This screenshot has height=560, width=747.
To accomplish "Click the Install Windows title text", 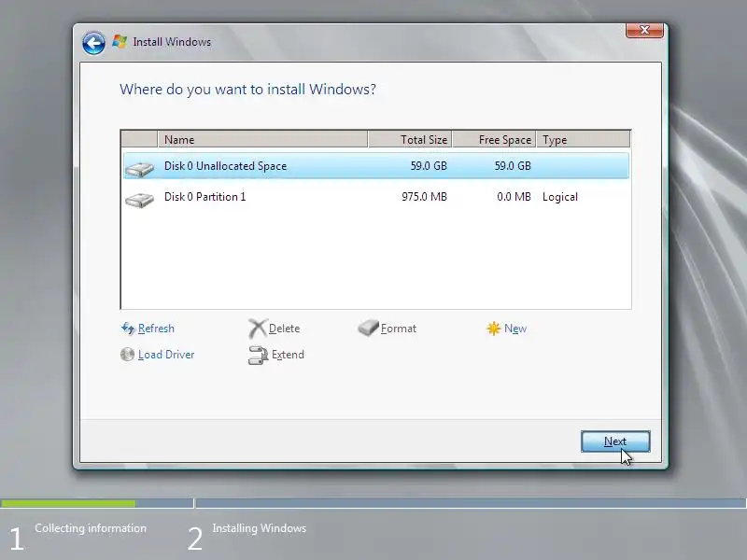I will pyautogui.click(x=172, y=42).
